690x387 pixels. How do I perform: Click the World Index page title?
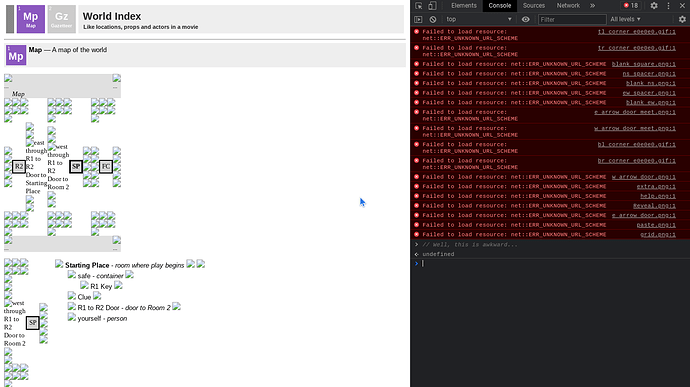click(112, 16)
